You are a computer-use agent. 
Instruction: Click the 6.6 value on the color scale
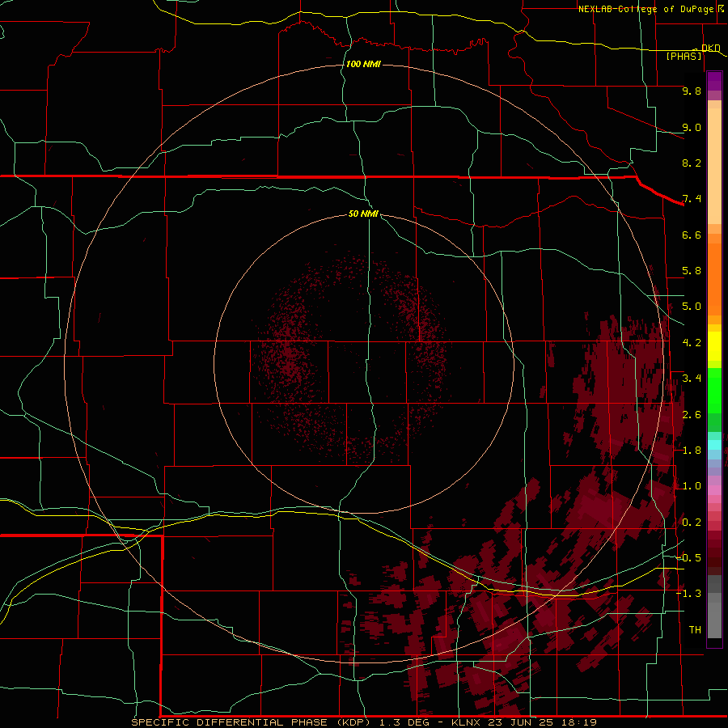click(692, 235)
